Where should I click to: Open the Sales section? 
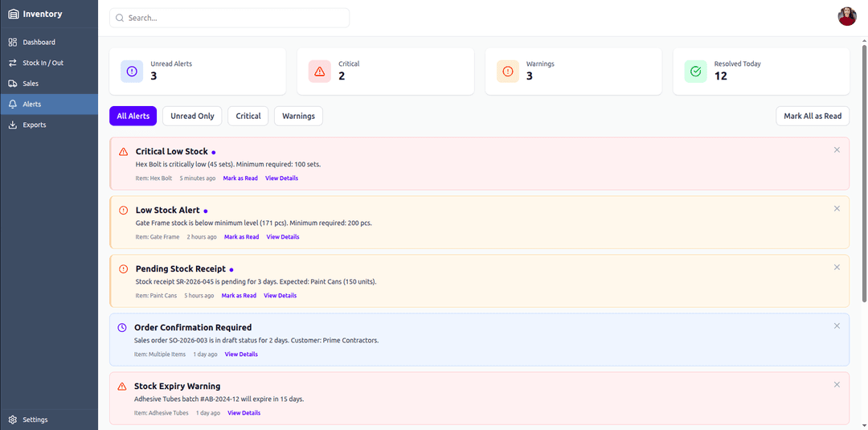click(31, 84)
